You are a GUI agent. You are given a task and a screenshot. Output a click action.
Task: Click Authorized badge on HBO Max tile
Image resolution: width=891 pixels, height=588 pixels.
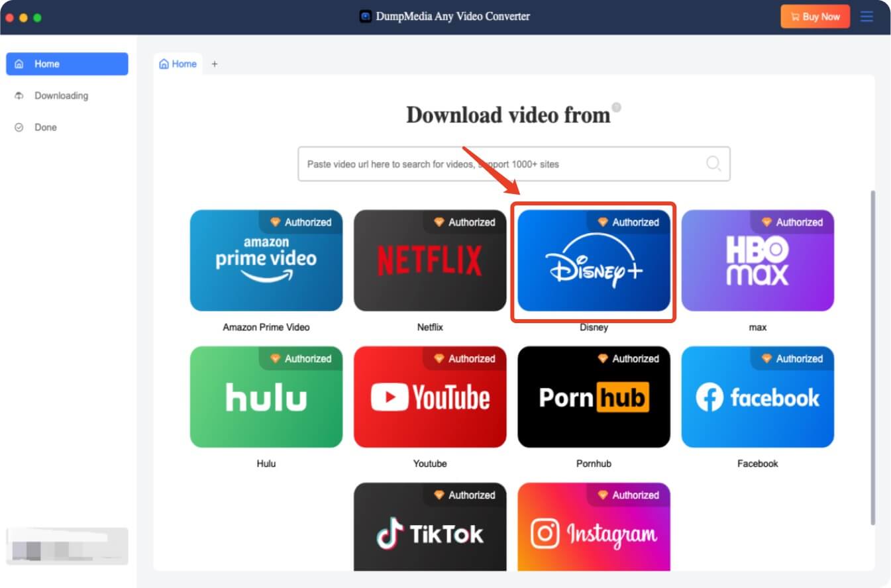pos(792,222)
